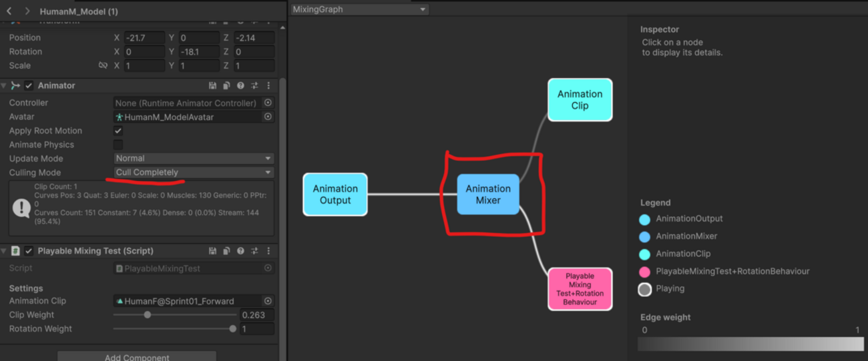Click the Rotation Z field
This screenshot has height=361, width=868.
254,52
